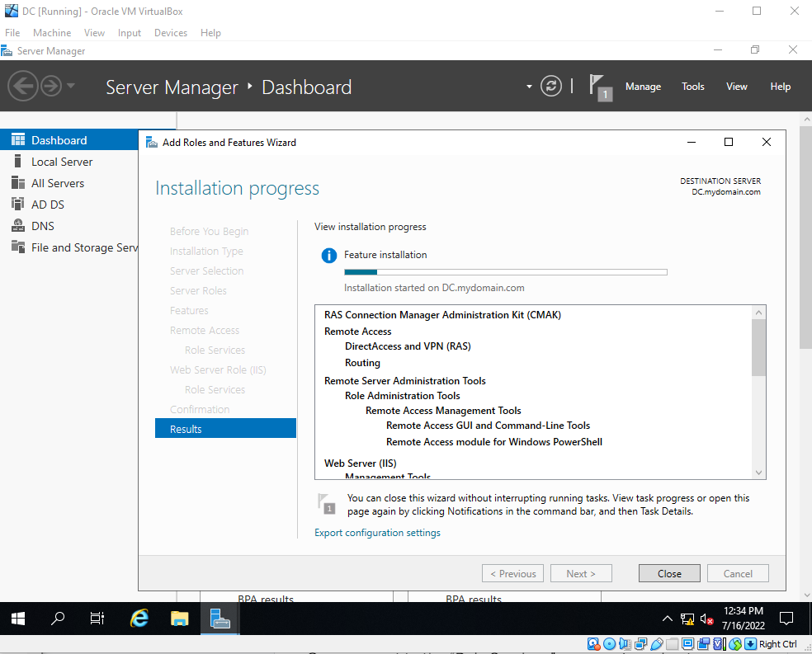The width and height of the screenshot is (812, 654).
Task: Click the Feature installation info icon
Action: (x=328, y=255)
